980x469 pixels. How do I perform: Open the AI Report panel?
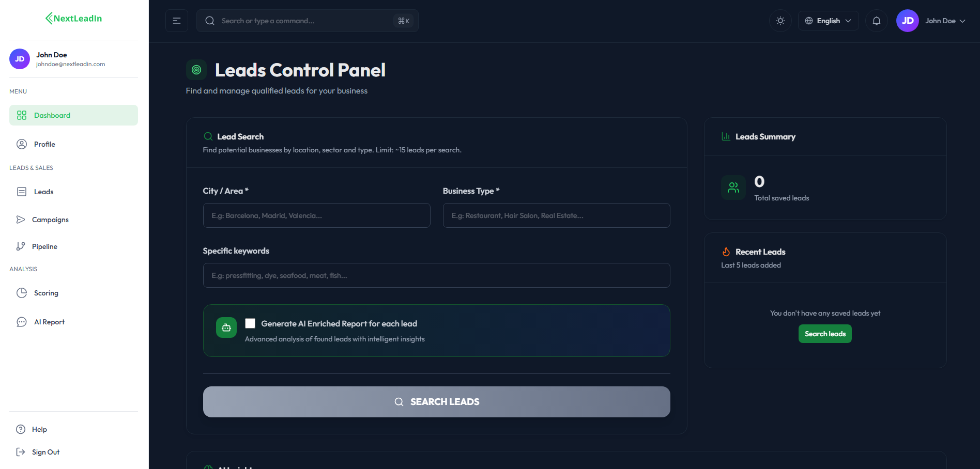click(x=49, y=322)
